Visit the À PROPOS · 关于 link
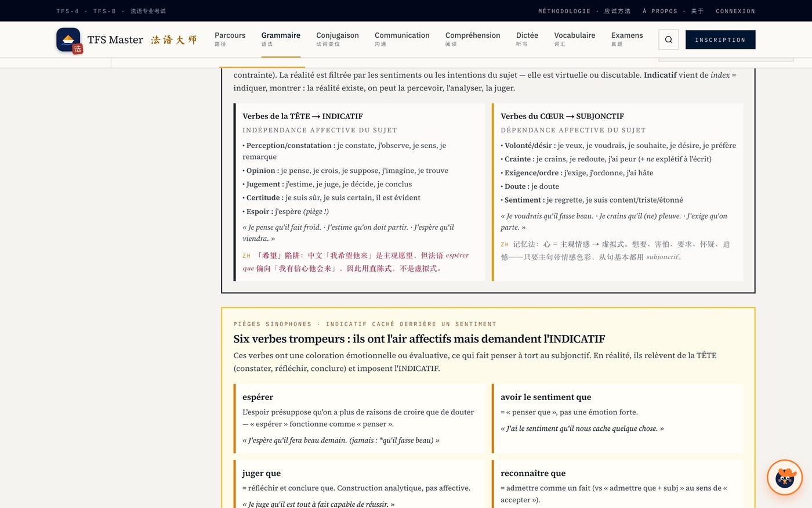 [673, 11]
